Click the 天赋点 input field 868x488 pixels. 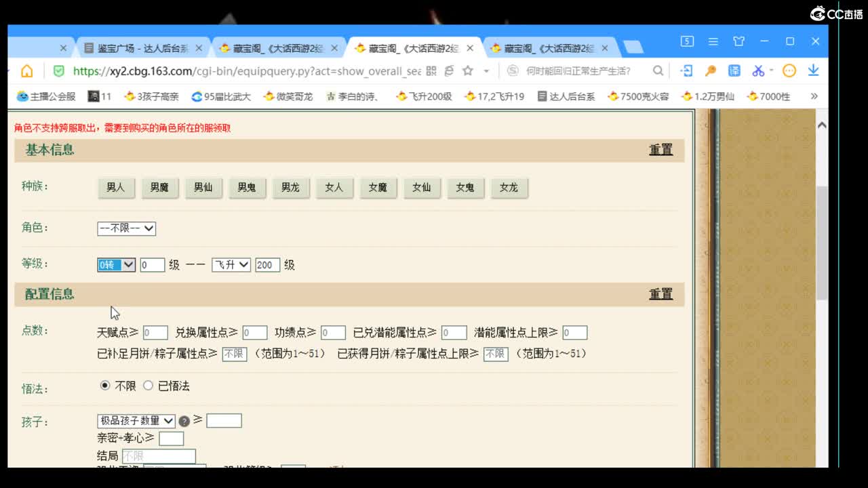(x=155, y=333)
